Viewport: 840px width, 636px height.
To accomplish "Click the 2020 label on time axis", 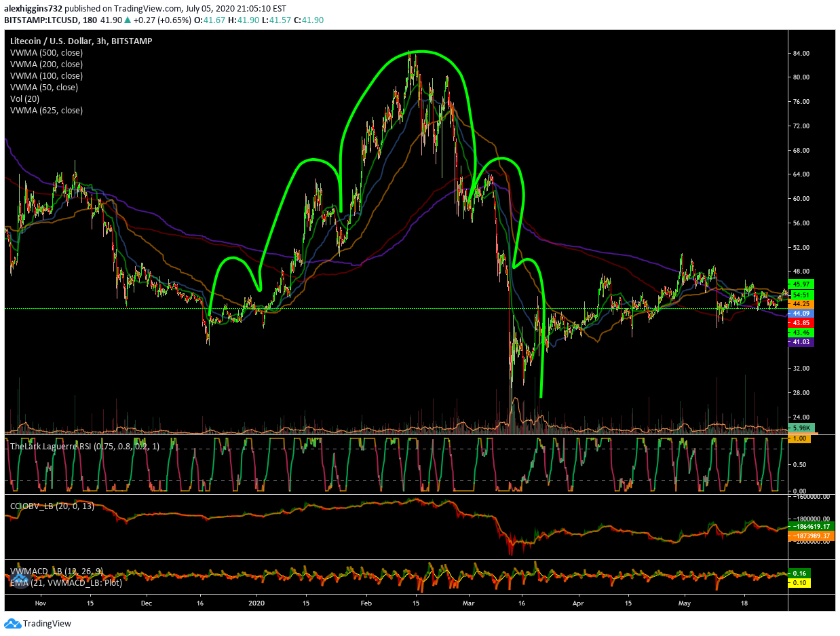I will [x=257, y=602].
